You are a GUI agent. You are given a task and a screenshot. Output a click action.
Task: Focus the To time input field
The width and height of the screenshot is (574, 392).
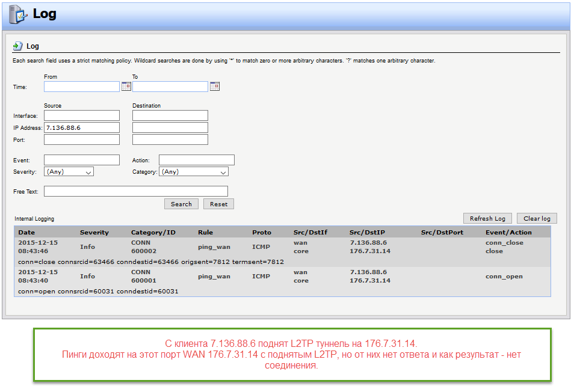pos(170,87)
